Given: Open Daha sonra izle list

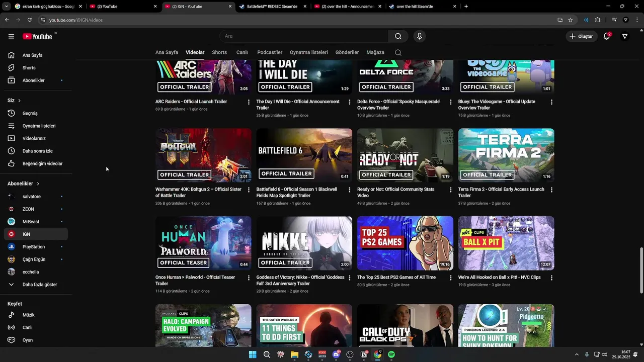Looking at the screenshot, I should 36,151.
